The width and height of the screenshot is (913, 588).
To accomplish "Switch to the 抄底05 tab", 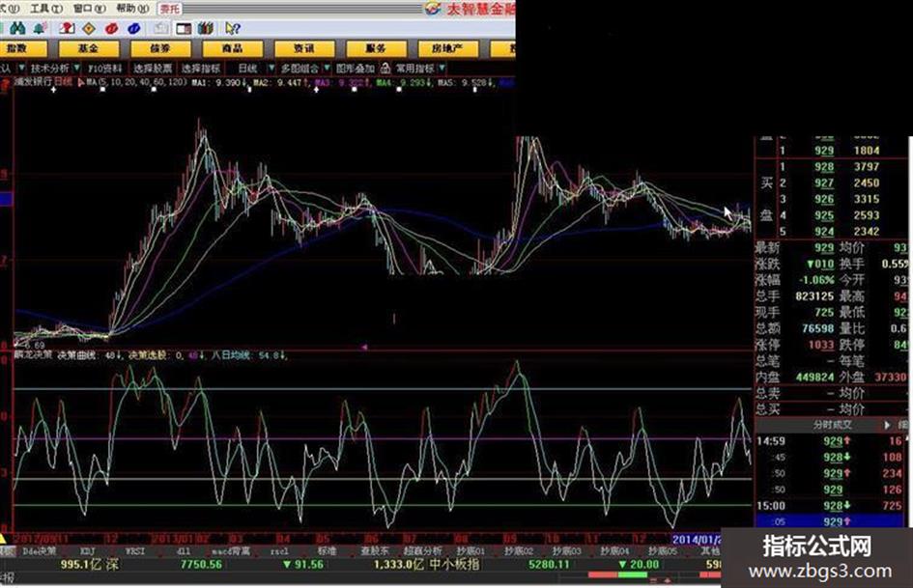I will (x=663, y=550).
